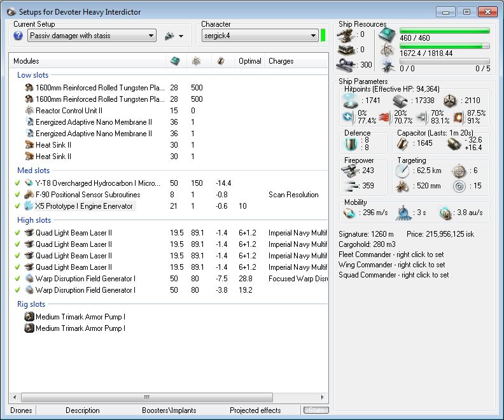Click the F-90 Positional Sensor Subroutines icon

click(29, 195)
